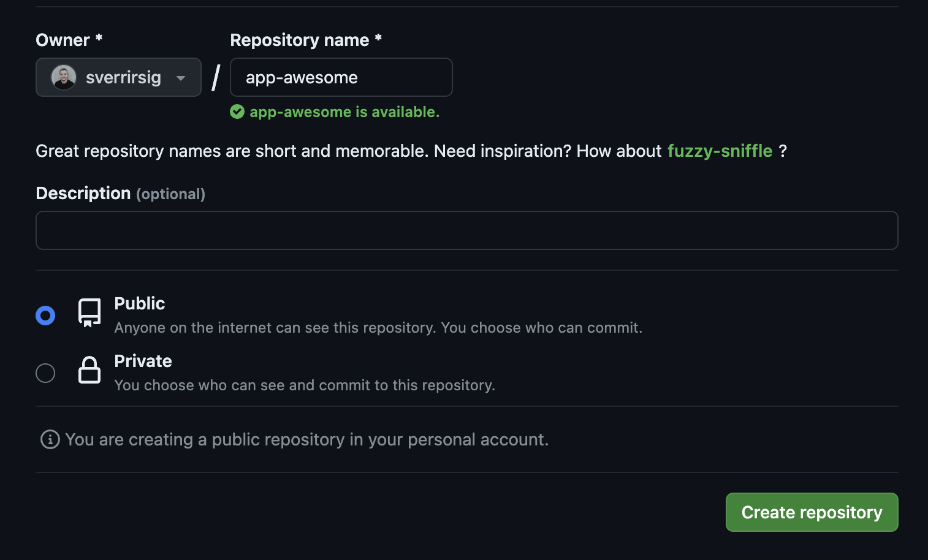Click the green availability checkmark icon
The width and height of the screenshot is (928, 560).
coord(237,112)
